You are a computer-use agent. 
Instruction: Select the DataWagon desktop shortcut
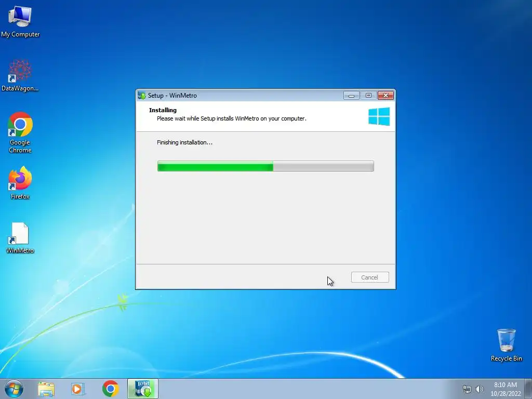(x=20, y=76)
